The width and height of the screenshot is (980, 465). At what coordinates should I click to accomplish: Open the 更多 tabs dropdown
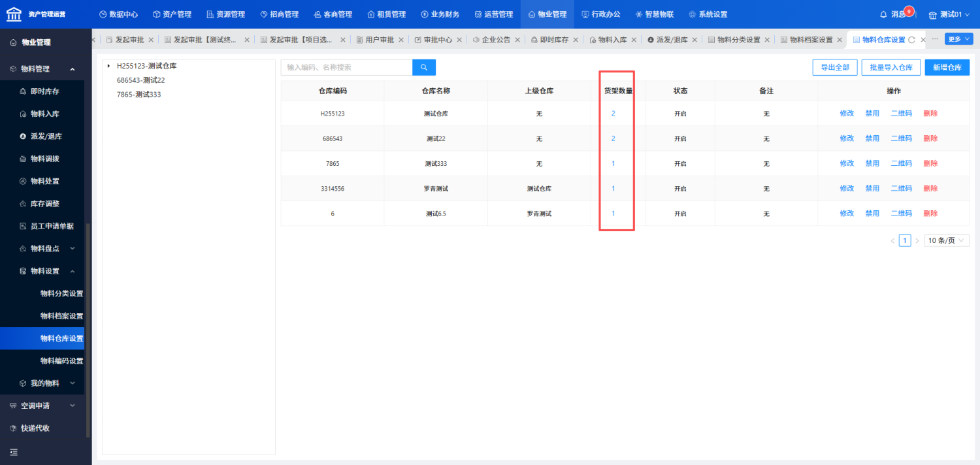(958, 39)
